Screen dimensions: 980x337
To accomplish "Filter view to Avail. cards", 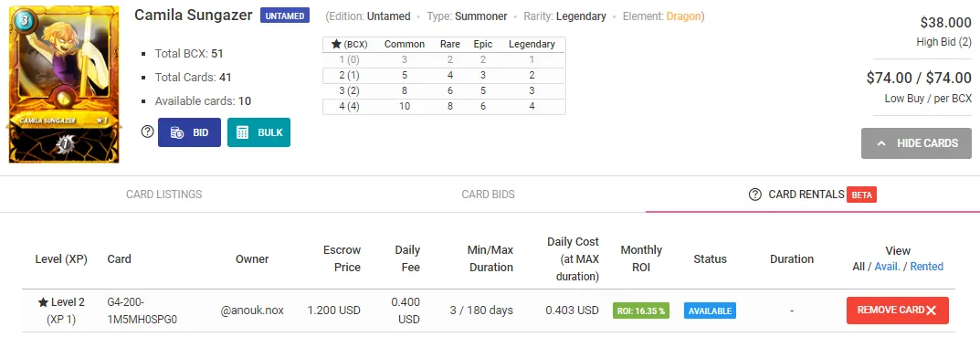I will click(887, 267).
